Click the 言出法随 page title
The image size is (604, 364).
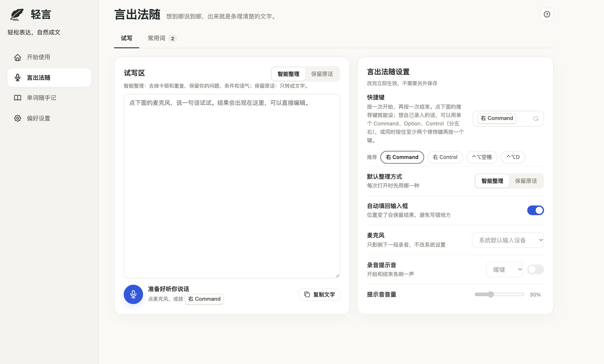(x=137, y=15)
